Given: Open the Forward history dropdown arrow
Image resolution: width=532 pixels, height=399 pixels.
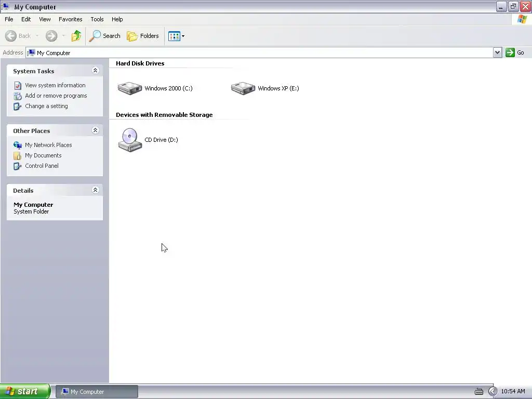Looking at the screenshot, I should point(64,36).
